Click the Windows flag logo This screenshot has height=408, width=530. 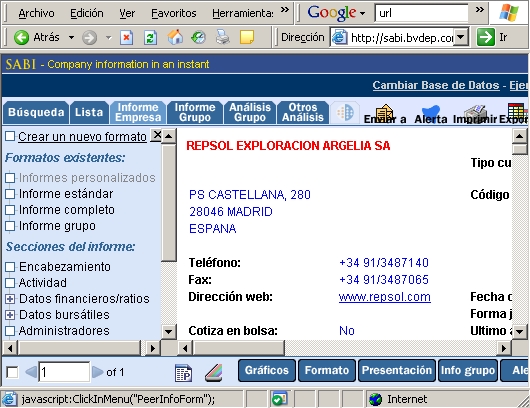509,13
